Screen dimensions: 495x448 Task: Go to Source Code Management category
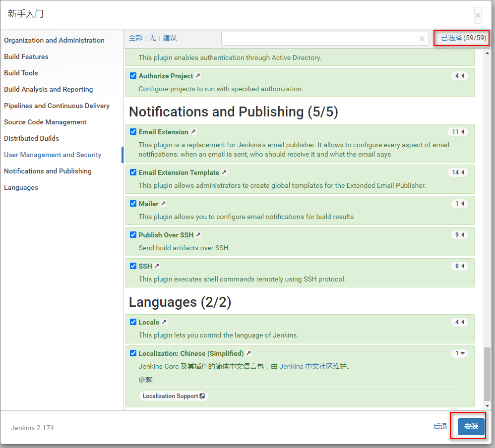click(45, 122)
